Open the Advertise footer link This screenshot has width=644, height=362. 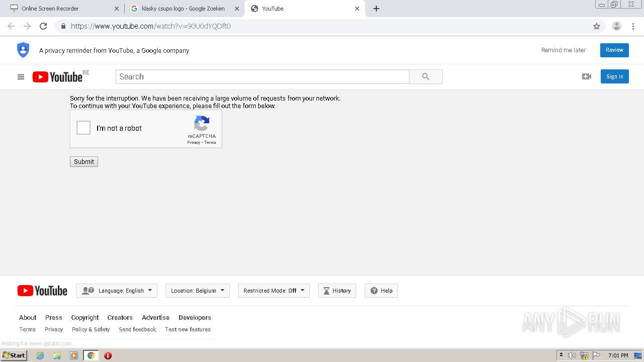tap(156, 318)
